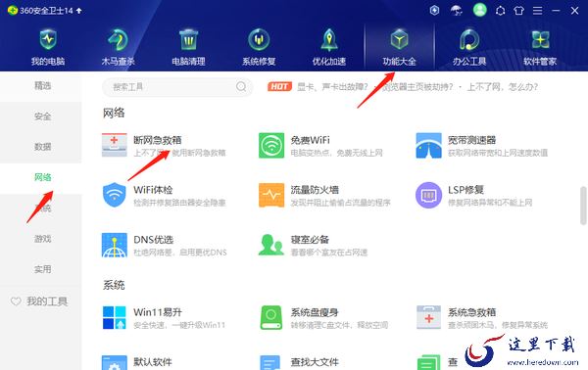Launch the WiFi体检 shield icon
The height and width of the screenshot is (370, 588).
(115, 195)
